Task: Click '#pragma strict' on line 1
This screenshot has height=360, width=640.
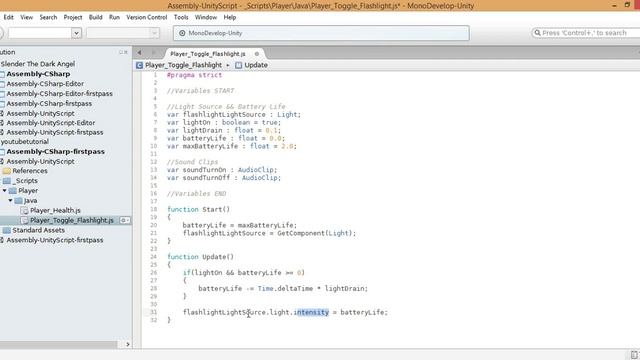Action: pyautogui.click(x=194, y=75)
